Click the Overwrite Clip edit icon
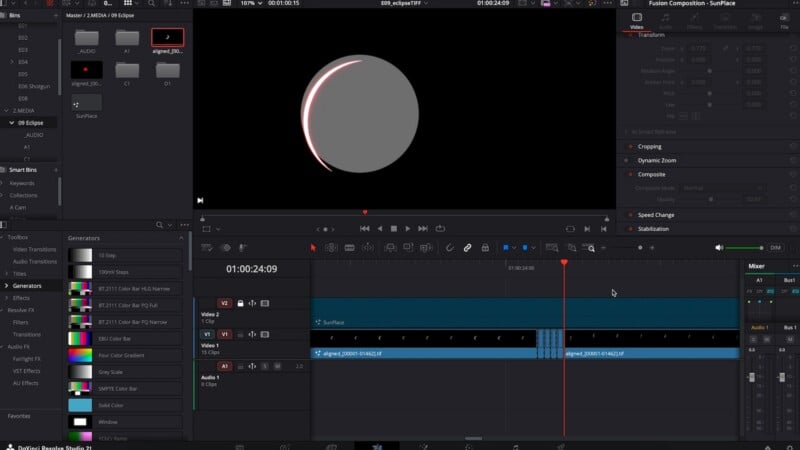This screenshot has width=800, height=450. coord(408,248)
